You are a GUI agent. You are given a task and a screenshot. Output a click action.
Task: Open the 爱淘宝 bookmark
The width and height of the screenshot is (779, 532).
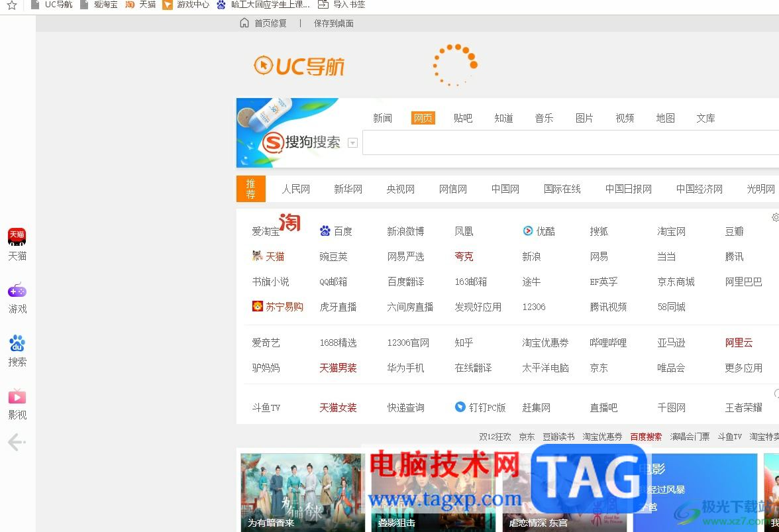coord(99,5)
